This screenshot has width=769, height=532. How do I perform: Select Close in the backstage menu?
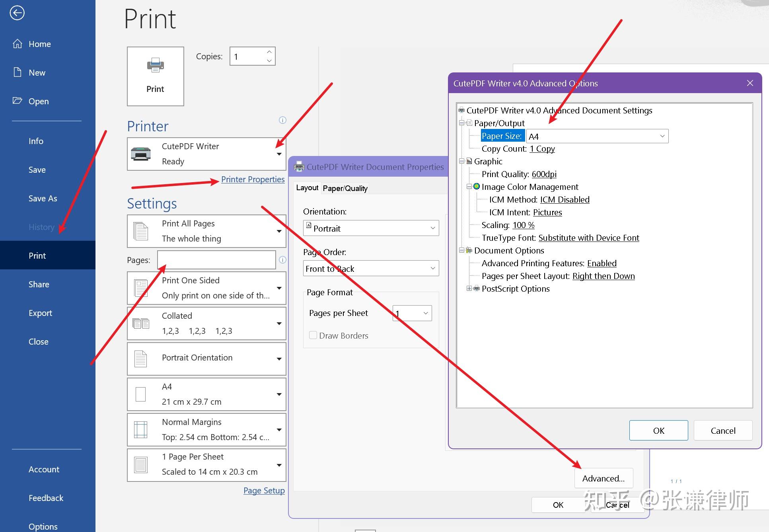tap(48, 341)
